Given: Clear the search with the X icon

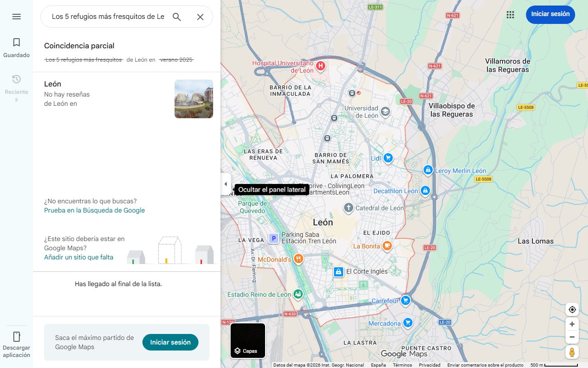Looking at the screenshot, I should click(200, 17).
